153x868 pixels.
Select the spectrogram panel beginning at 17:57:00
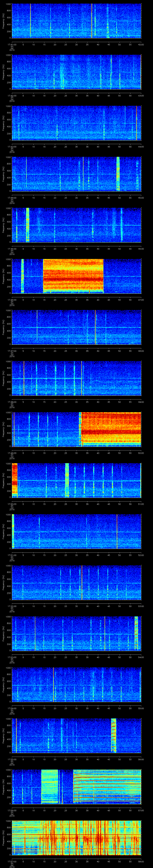(76, 837)
